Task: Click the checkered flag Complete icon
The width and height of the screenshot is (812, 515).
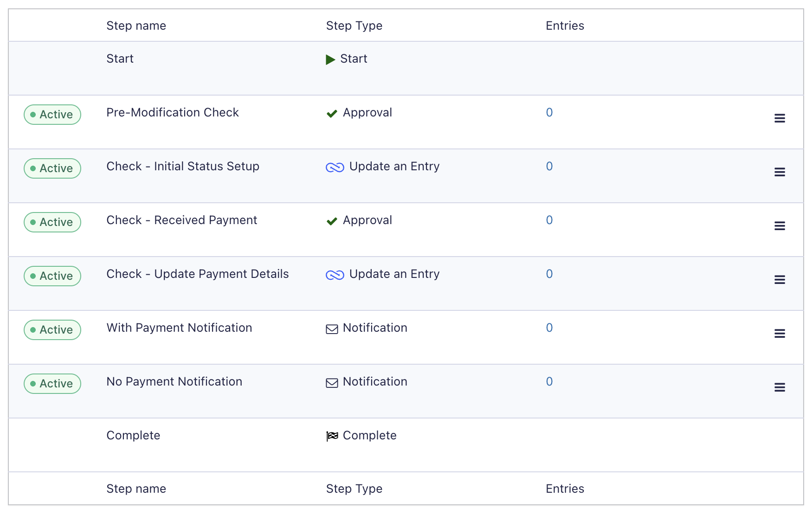Action: pos(332,436)
